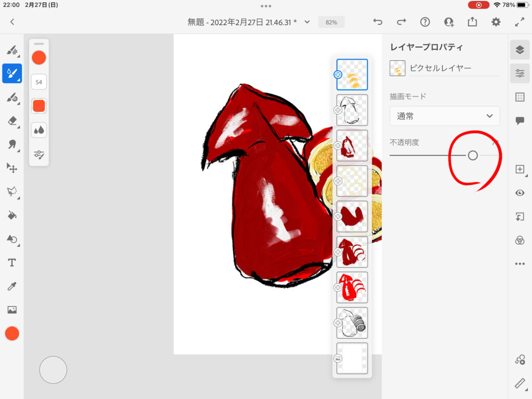Screen dimensions: 532x399
Task: Activate the paint bucket fill tool
Action: 11,215
